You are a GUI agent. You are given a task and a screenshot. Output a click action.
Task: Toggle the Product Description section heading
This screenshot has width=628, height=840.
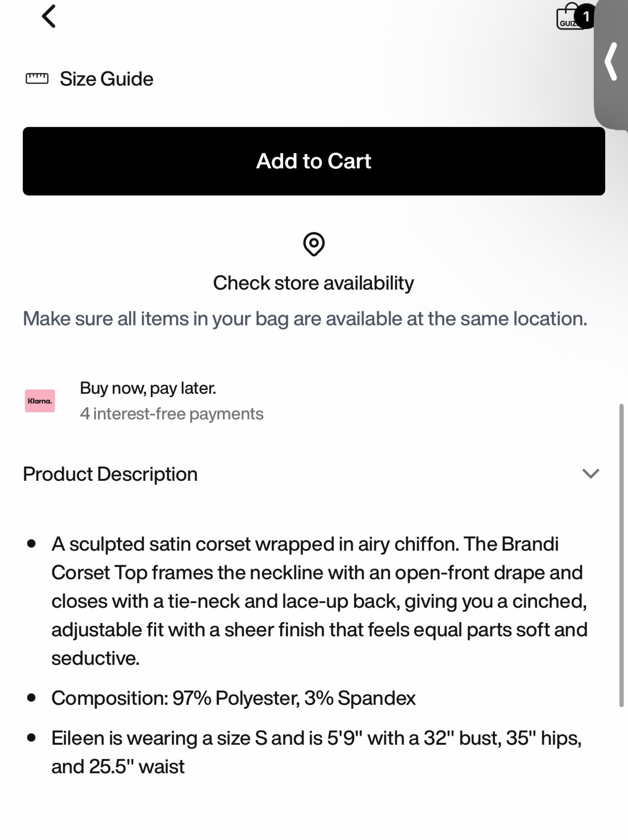pos(110,474)
